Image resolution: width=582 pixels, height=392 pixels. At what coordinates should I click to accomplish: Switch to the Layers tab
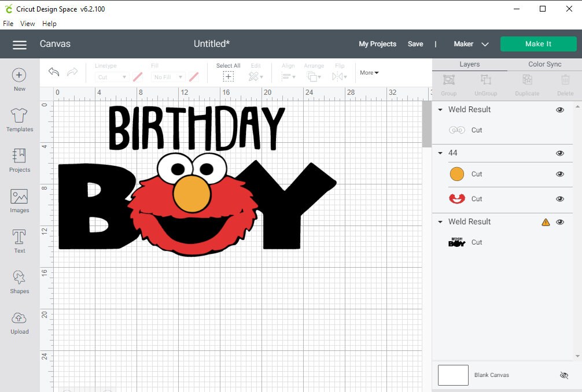point(470,64)
